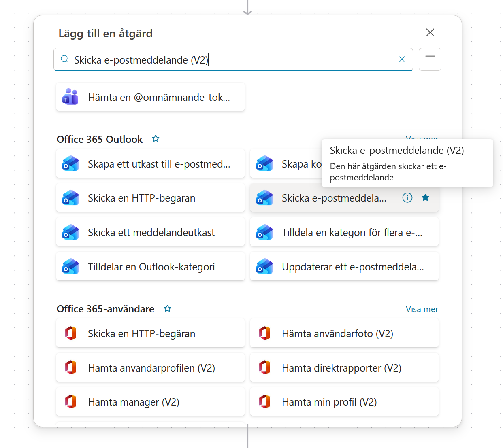Choose Office 365-användare Skicka en HTTP-begäran
The width and height of the screenshot is (503, 448).
pyautogui.click(x=150, y=333)
